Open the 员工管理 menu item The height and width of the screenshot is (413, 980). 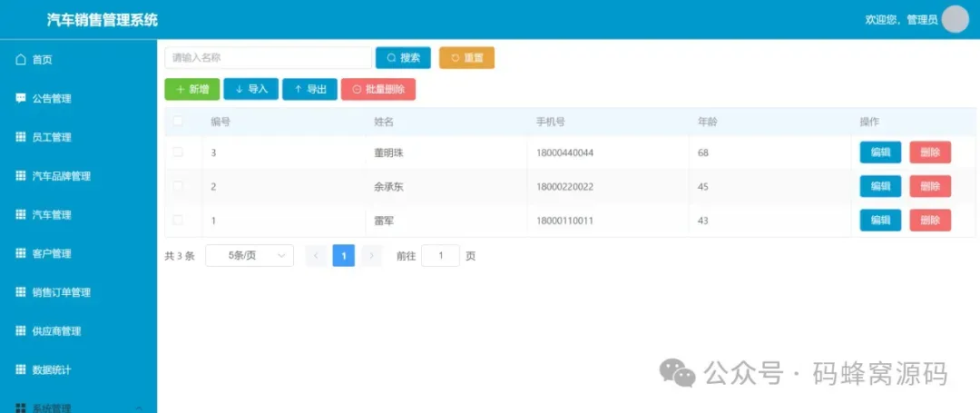pos(78,137)
